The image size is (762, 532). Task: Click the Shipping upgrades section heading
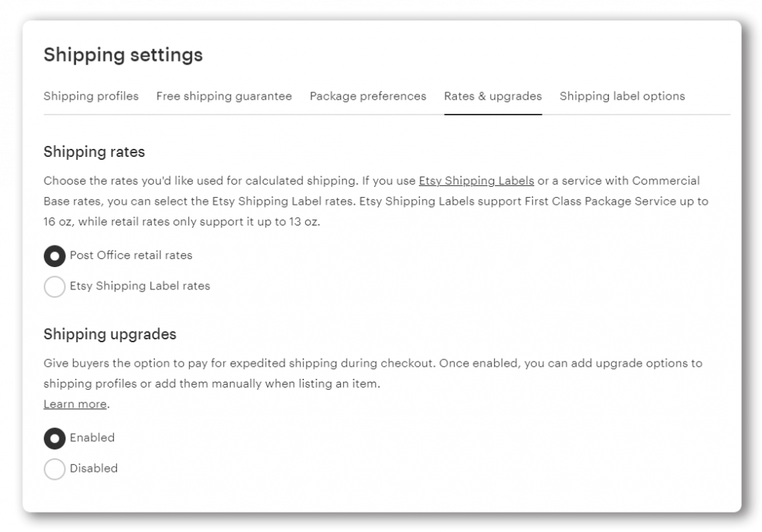click(109, 334)
